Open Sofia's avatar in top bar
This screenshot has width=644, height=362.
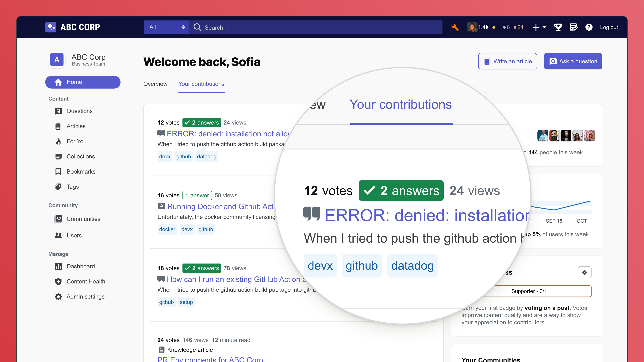click(x=472, y=27)
